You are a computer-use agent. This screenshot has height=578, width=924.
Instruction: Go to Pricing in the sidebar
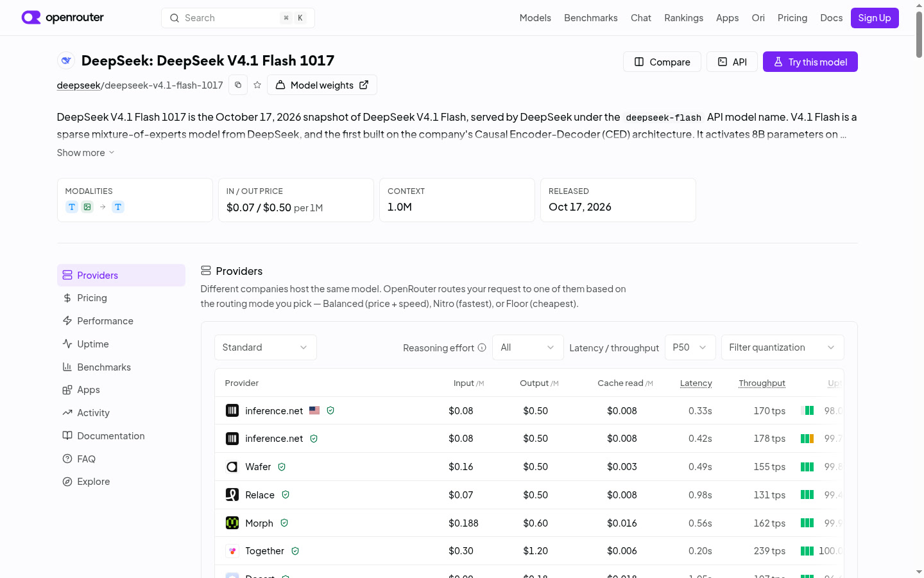tap(121, 298)
